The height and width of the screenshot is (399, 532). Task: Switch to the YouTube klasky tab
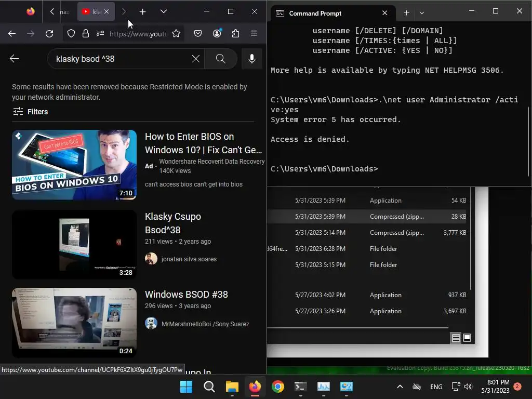tap(91, 11)
